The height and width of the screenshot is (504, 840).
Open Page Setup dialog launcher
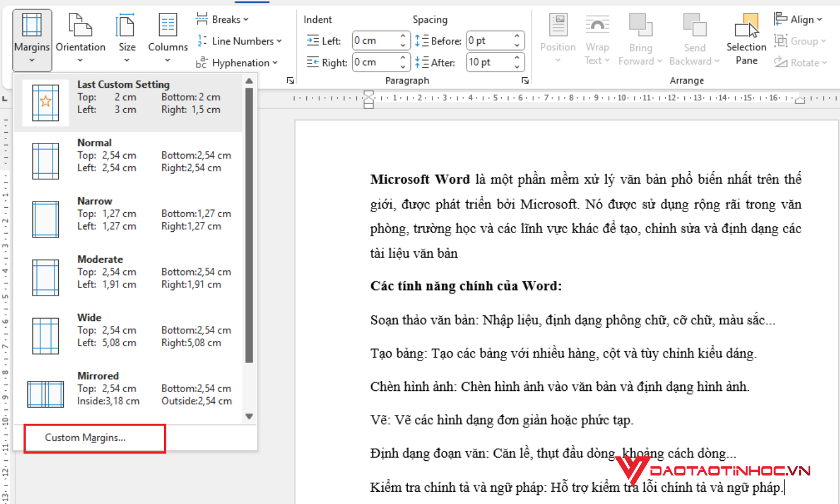(290, 81)
